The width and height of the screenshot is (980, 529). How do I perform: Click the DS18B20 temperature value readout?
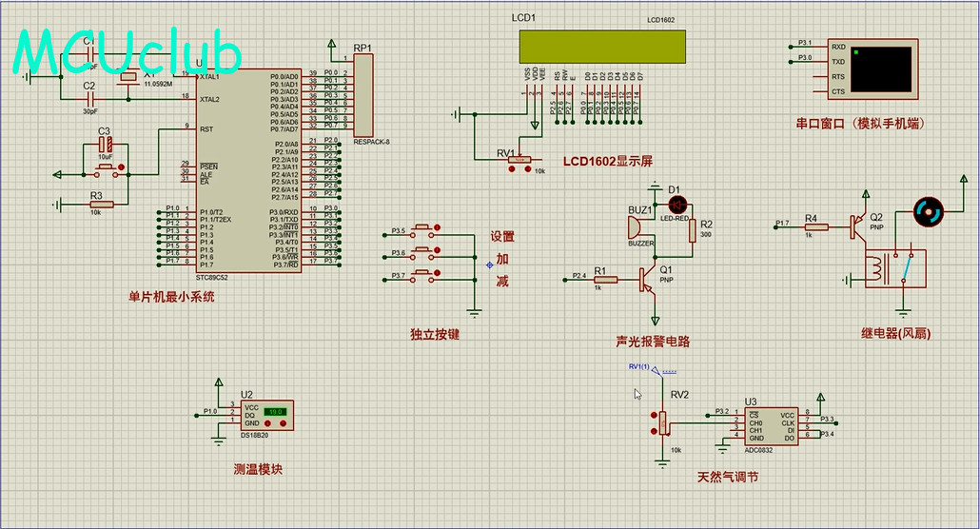[x=275, y=412]
